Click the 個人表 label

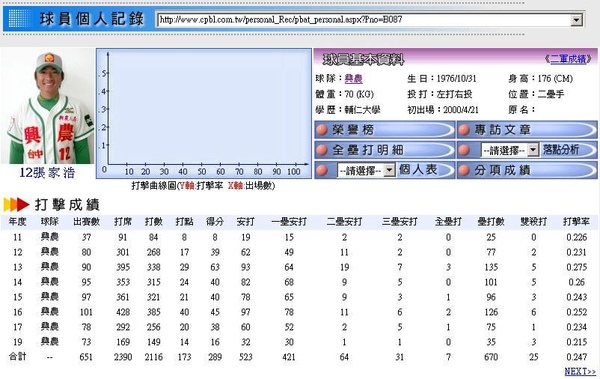(x=417, y=170)
